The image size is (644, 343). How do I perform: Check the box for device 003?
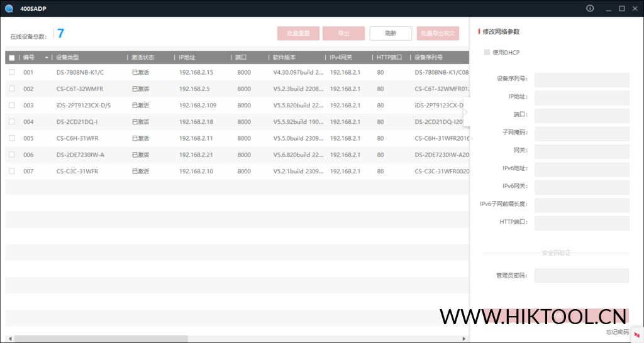point(12,105)
